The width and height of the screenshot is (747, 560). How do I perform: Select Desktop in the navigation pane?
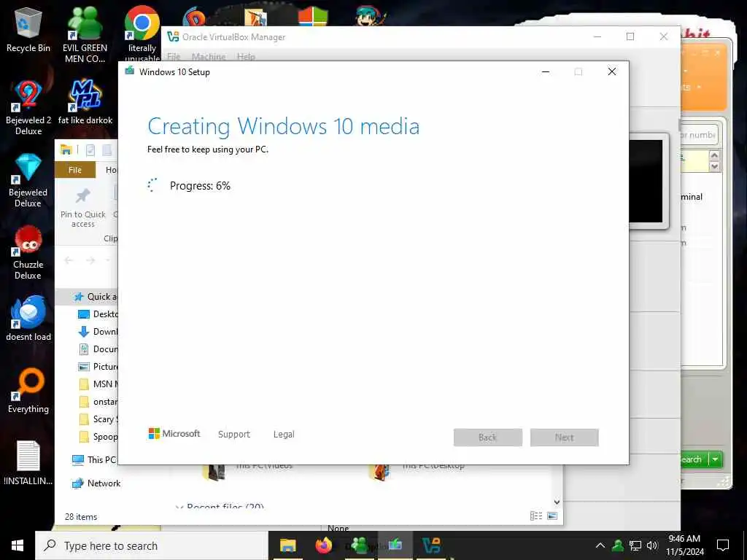(97, 314)
